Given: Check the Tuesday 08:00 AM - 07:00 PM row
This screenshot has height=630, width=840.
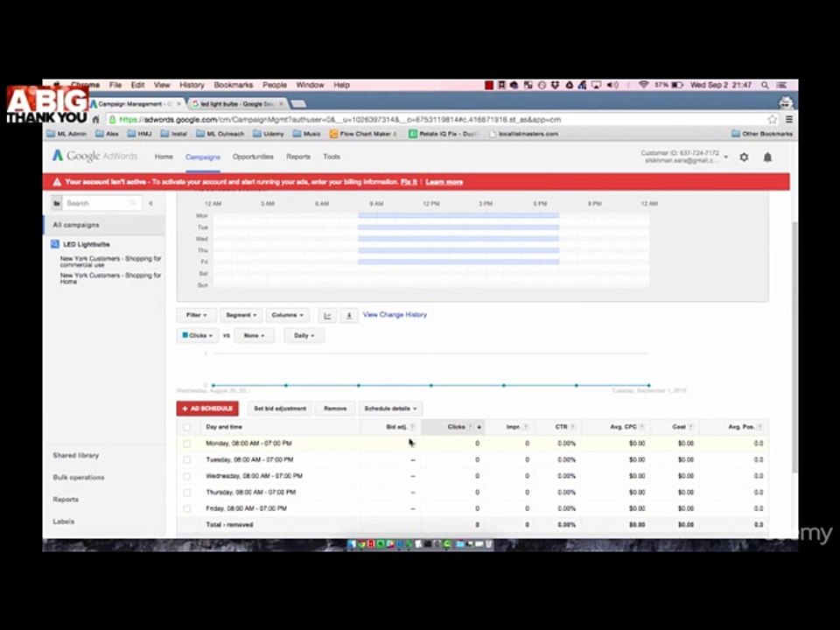Looking at the screenshot, I should pyautogui.click(x=187, y=459).
